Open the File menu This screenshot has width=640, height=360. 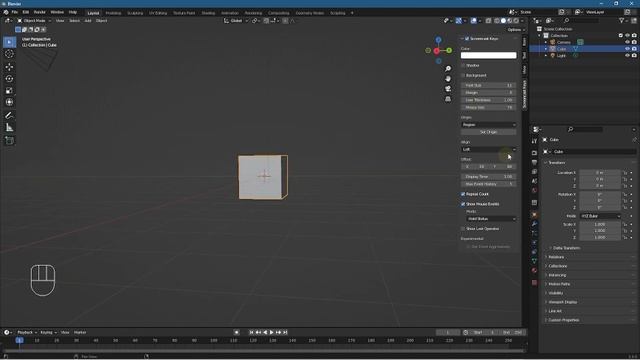[15, 12]
